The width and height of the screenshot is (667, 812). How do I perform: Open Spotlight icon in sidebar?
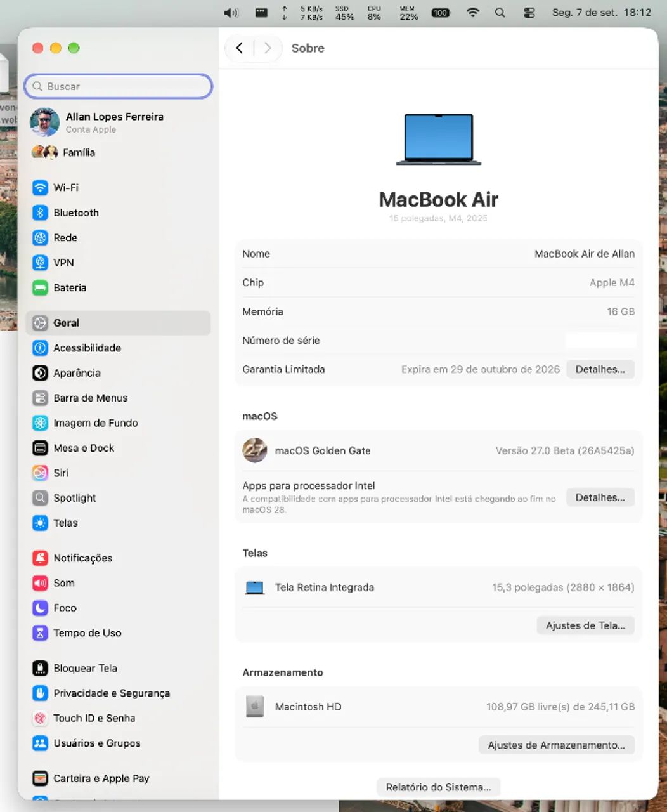[x=40, y=498]
